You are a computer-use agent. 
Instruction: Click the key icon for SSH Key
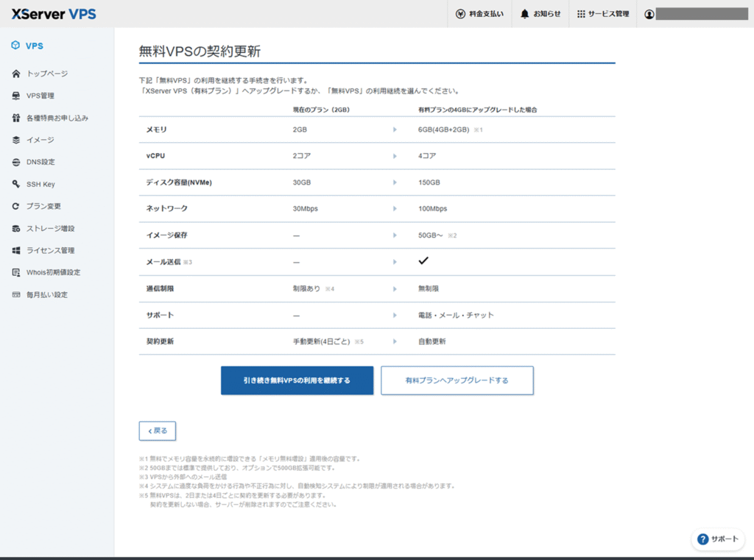point(16,184)
